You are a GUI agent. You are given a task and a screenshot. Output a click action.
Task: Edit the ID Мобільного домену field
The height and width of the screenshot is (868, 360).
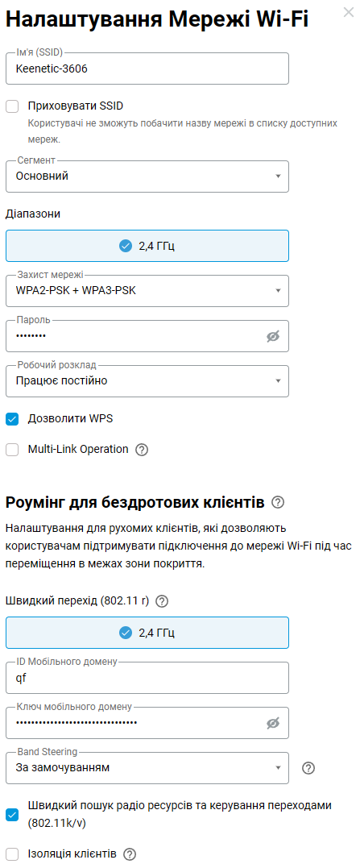click(x=147, y=678)
